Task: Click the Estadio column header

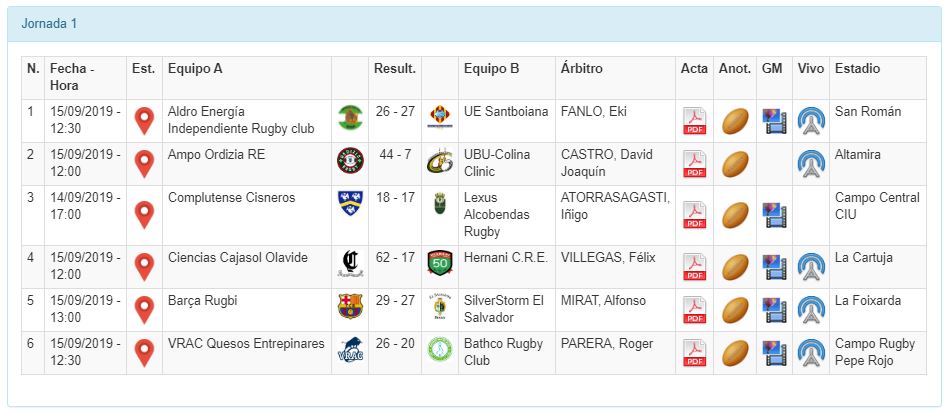Action: pyautogui.click(x=857, y=69)
